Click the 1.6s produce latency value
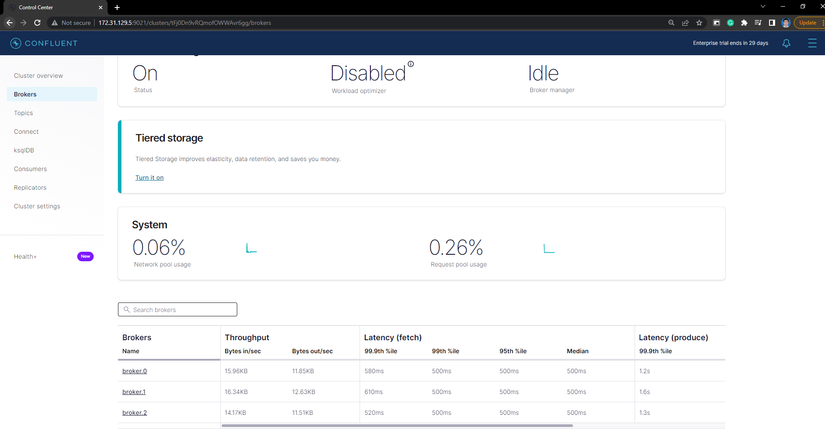This screenshot has width=825, height=431. click(x=645, y=392)
